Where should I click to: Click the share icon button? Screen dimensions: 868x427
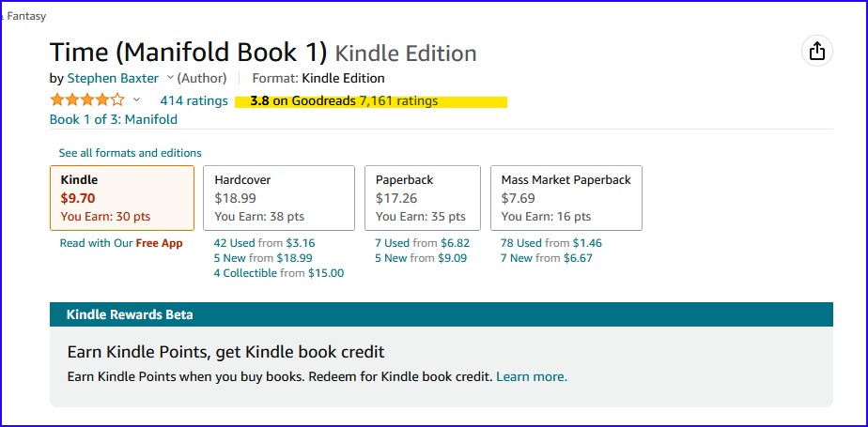pos(816,52)
